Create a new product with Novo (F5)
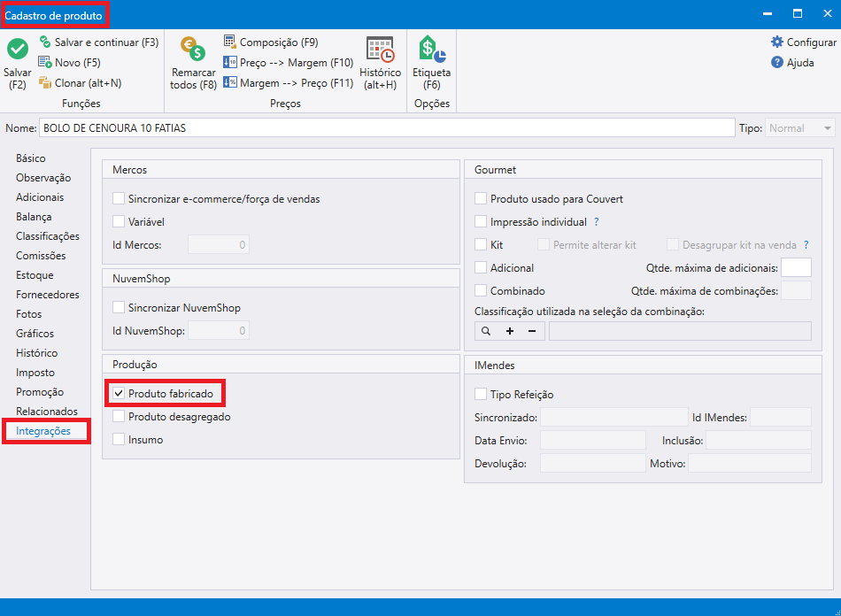This screenshot has height=616, width=841. (x=70, y=63)
